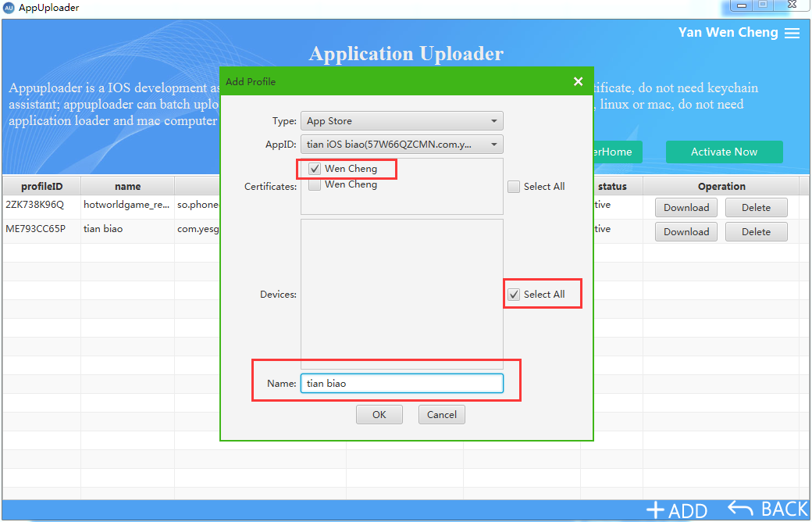Viewport: 812px width, 522px height.
Task: Open the AppID dropdown for tian iOS biao
Action: point(402,144)
